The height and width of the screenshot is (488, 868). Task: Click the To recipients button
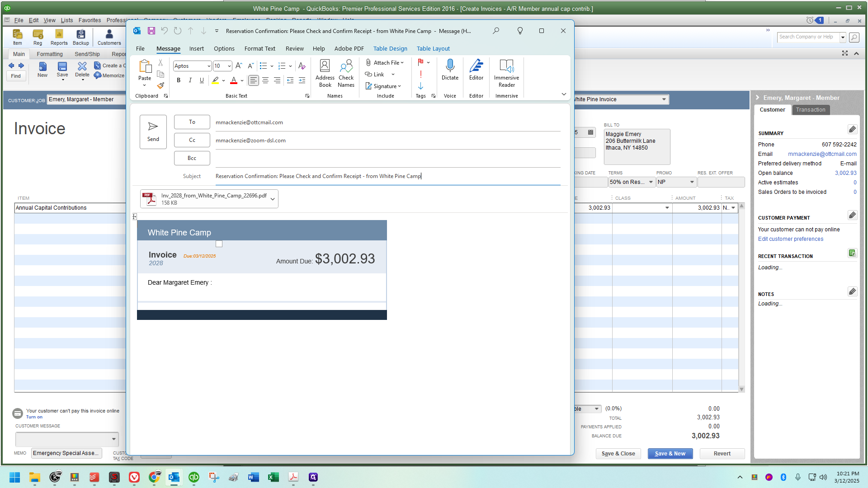tap(192, 122)
